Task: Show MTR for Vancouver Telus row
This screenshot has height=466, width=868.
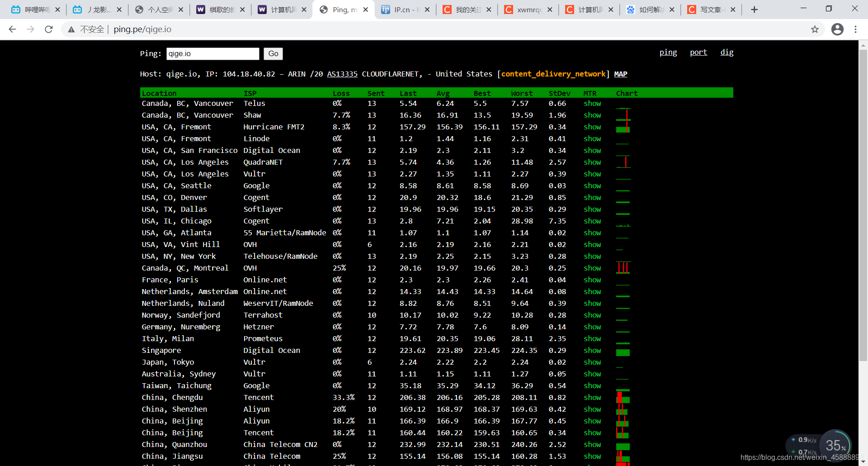Action: 592,104
